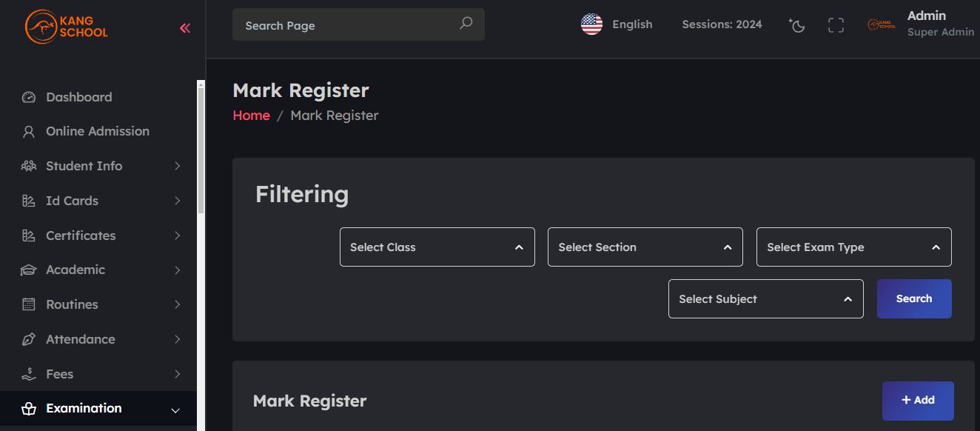Click the Online Admission person icon
The width and height of the screenshot is (980, 431).
pyautogui.click(x=29, y=132)
